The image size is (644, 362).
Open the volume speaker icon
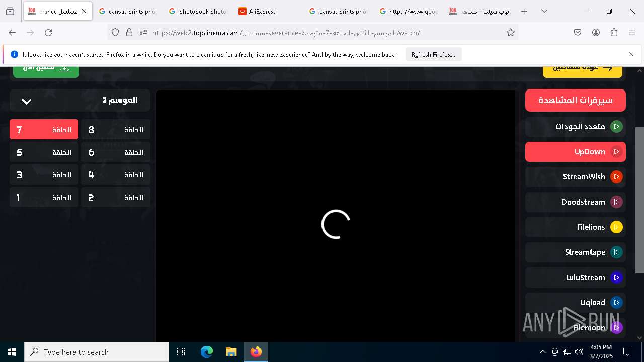(579, 352)
